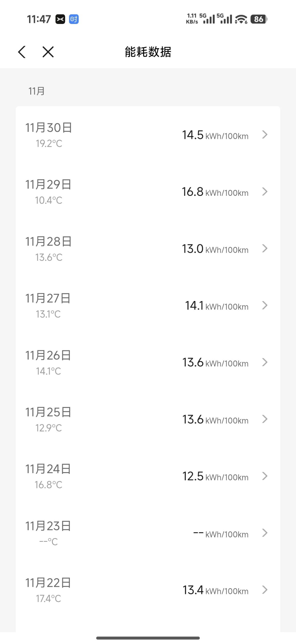Expand November 29 entry chevron
The width and height of the screenshot is (296, 644).
[265, 191]
